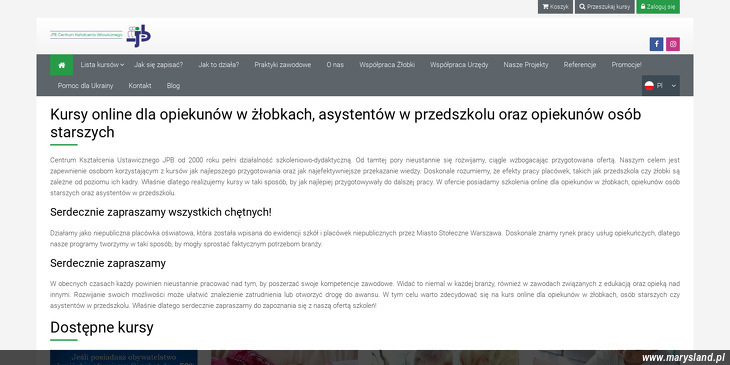Click the Polish flag icon

click(649, 86)
